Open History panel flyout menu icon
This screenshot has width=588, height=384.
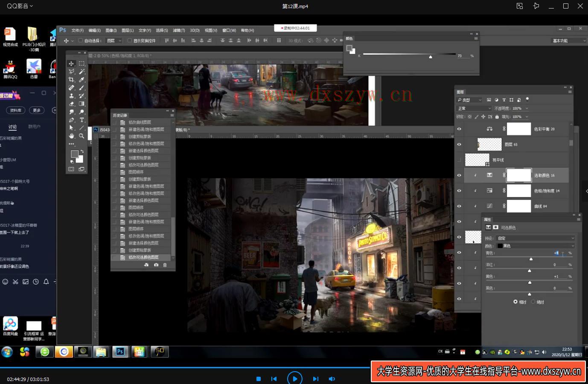(x=172, y=115)
